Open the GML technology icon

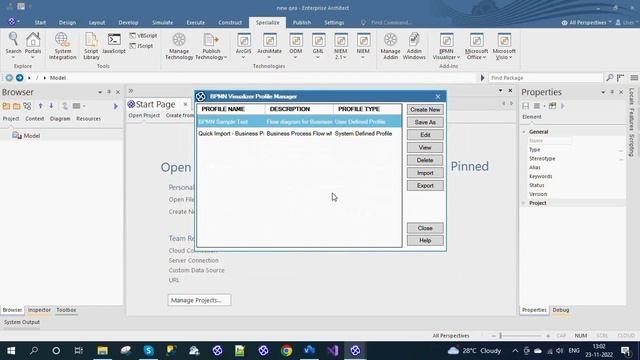pyautogui.click(x=318, y=46)
